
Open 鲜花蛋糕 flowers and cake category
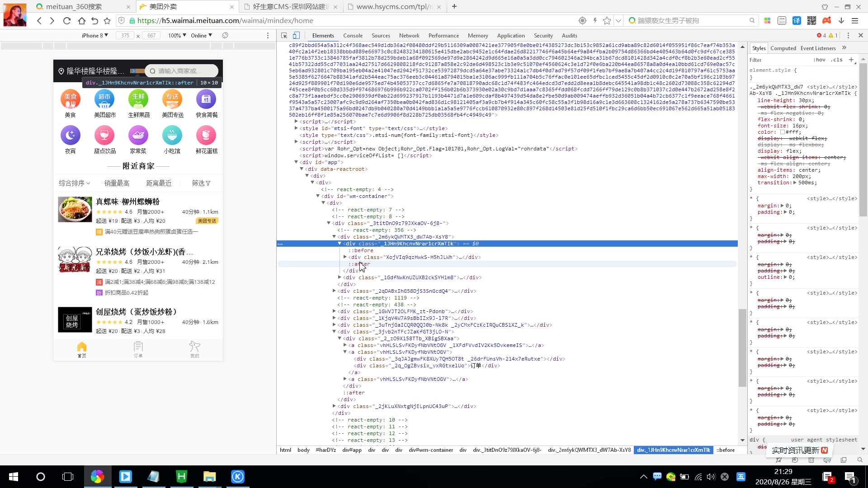point(206,140)
